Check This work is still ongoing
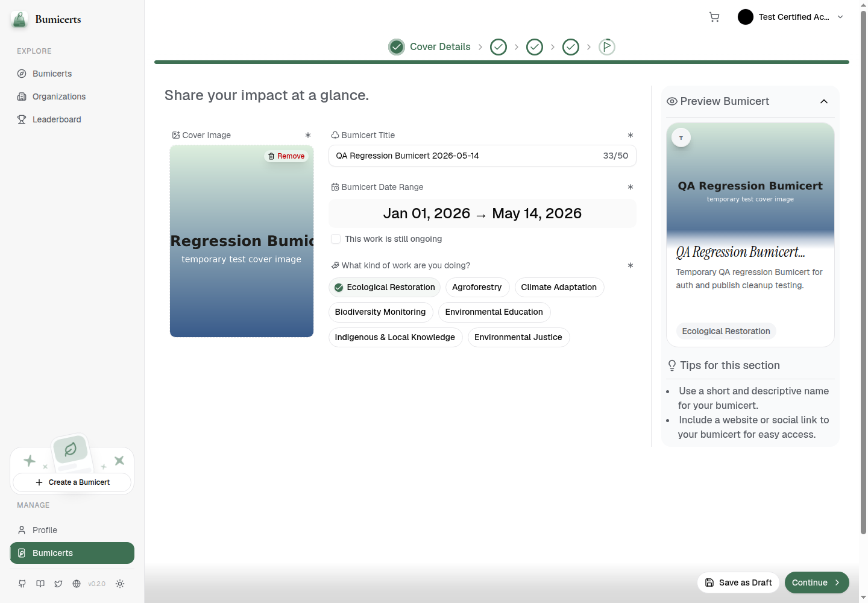Viewport: 868px width, 603px height. 336,239
